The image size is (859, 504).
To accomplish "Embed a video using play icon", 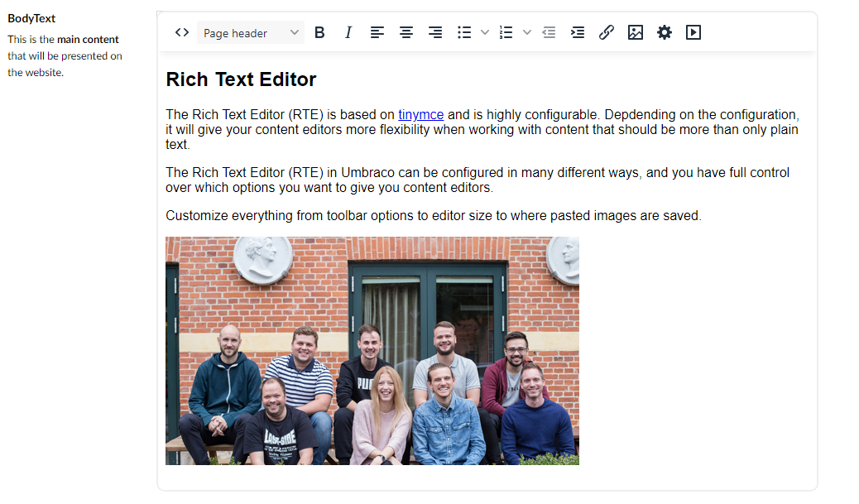I will pos(693,32).
